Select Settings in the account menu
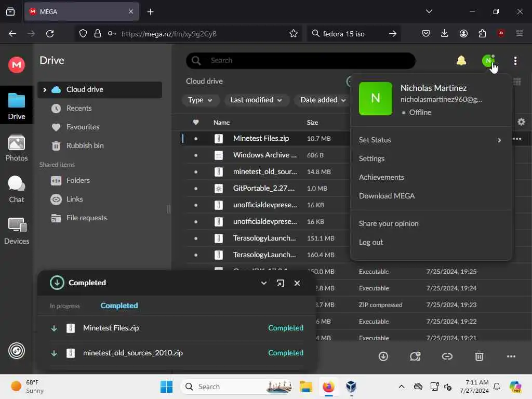The height and width of the screenshot is (399, 532). (x=371, y=159)
